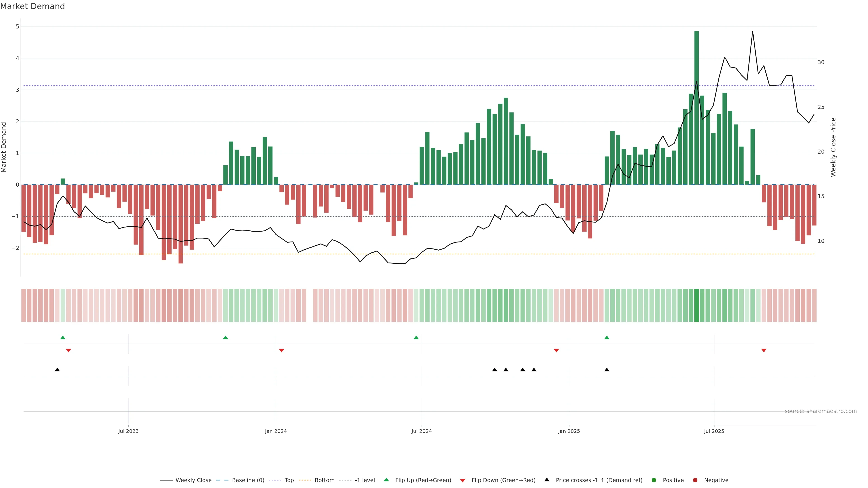Image resolution: width=868 pixels, height=488 pixels.
Task: Click the green Positive legend dot
Action: [654, 480]
